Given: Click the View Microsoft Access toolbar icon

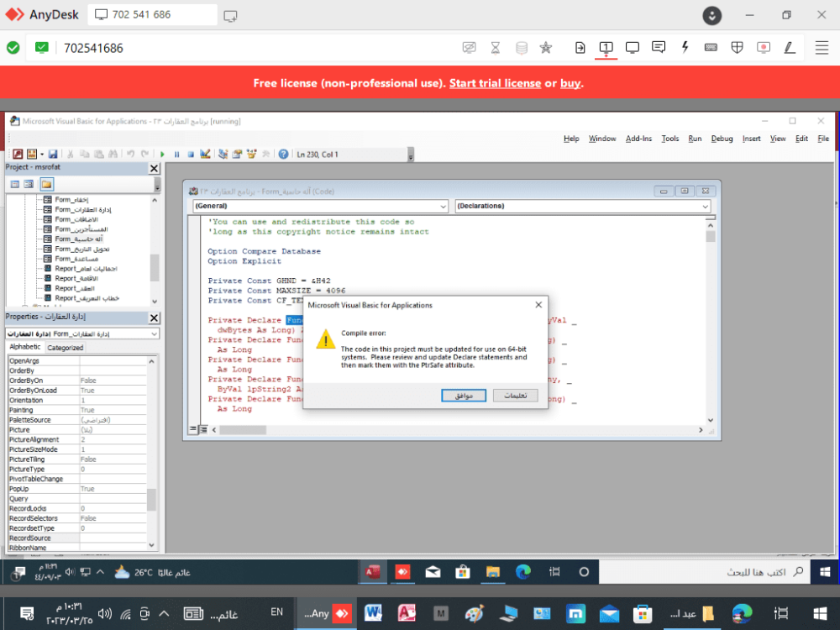Looking at the screenshot, I should (18, 155).
